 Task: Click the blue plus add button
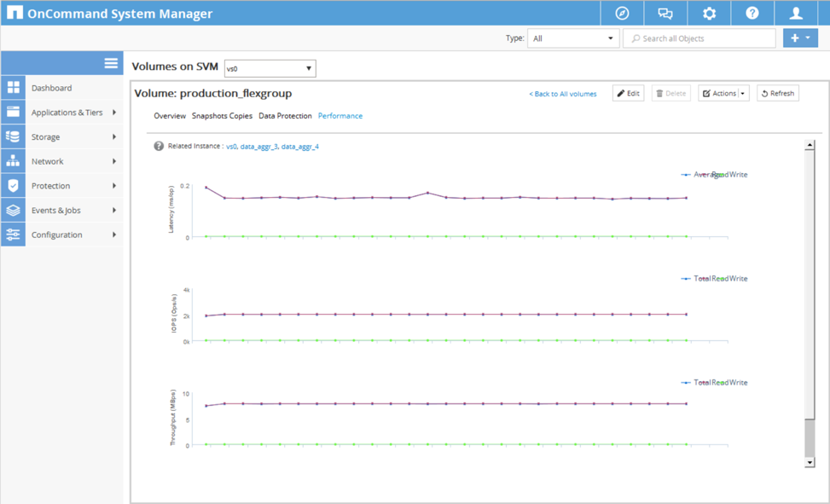[x=800, y=38]
